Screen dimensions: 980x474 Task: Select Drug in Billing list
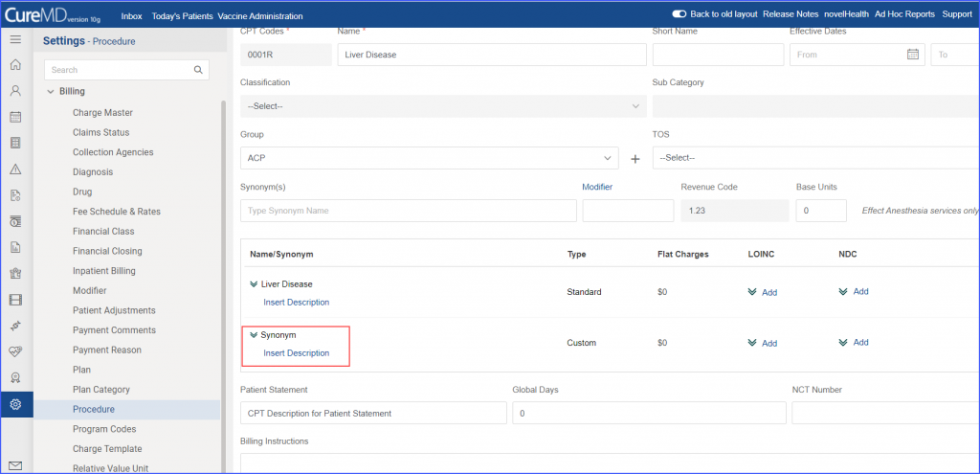pyautogui.click(x=82, y=192)
